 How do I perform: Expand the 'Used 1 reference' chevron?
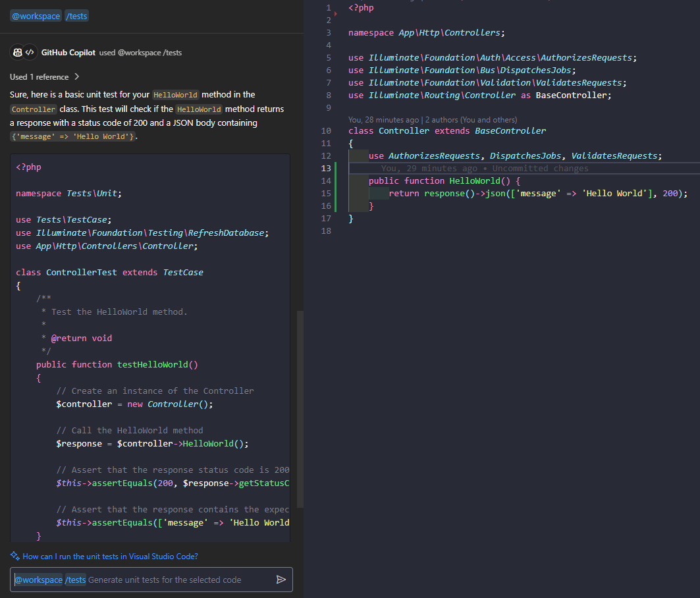tap(77, 77)
